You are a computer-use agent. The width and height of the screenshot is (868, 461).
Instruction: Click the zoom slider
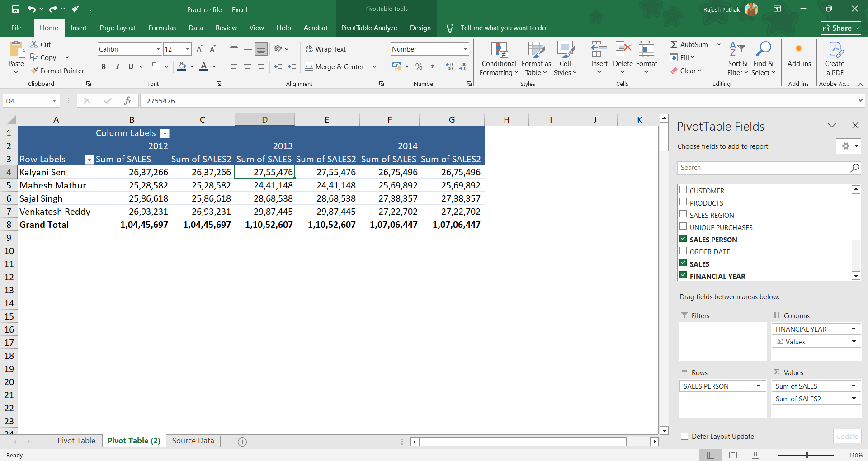[806, 455]
